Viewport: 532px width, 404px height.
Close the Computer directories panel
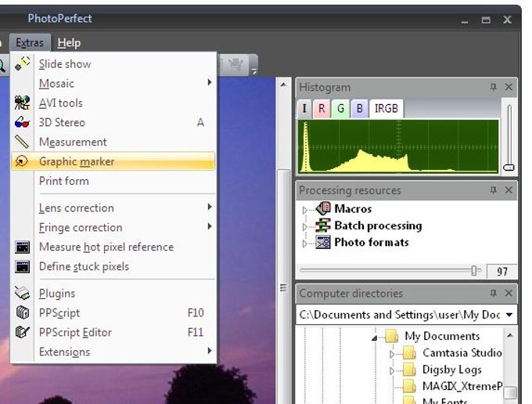pos(509,293)
